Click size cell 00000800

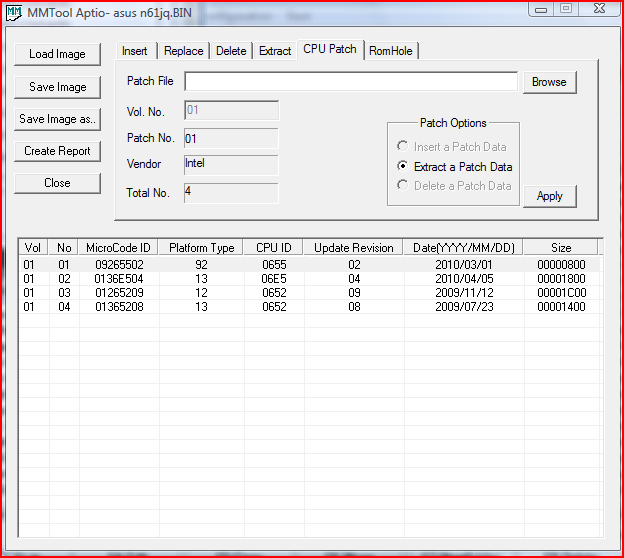[561, 265]
